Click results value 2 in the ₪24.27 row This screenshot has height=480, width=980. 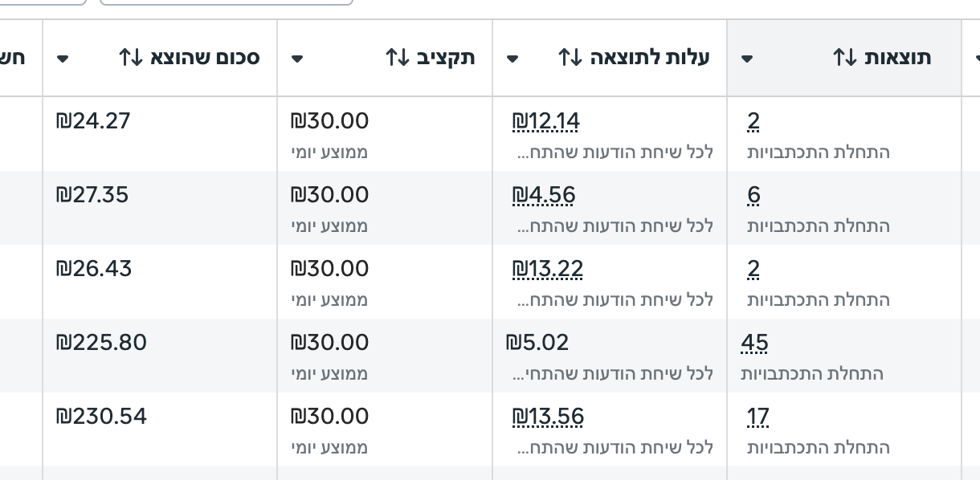point(753,121)
